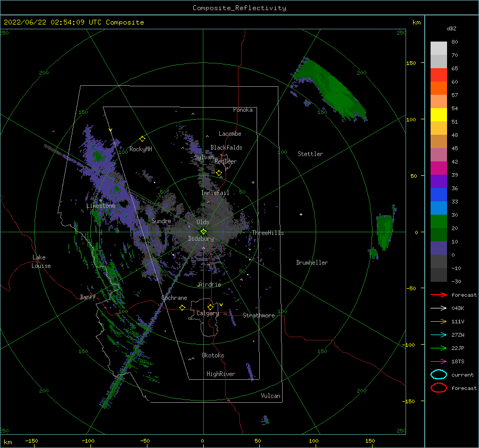Click the green 22JP arrow legend icon
Viewport: 479px width, 448px height.
point(439,348)
